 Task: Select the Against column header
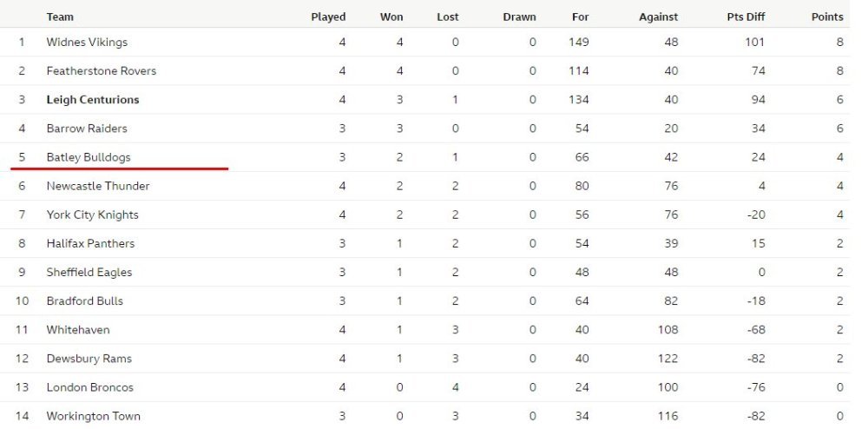[x=658, y=17]
